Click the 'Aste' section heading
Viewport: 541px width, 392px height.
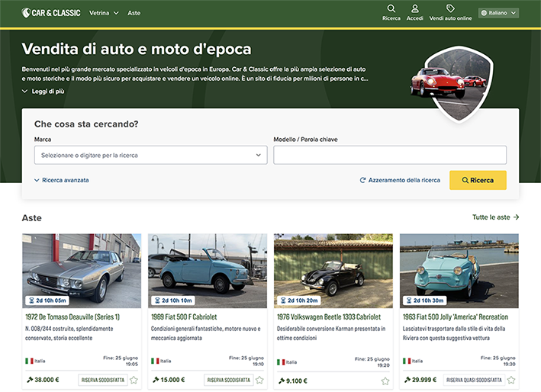(x=32, y=218)
